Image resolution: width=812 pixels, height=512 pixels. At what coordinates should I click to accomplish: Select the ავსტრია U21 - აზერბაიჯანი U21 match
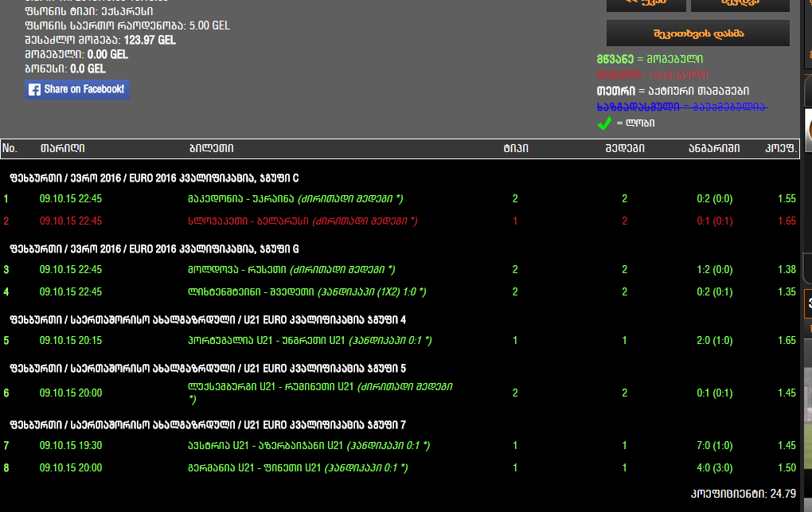(400, 445)
